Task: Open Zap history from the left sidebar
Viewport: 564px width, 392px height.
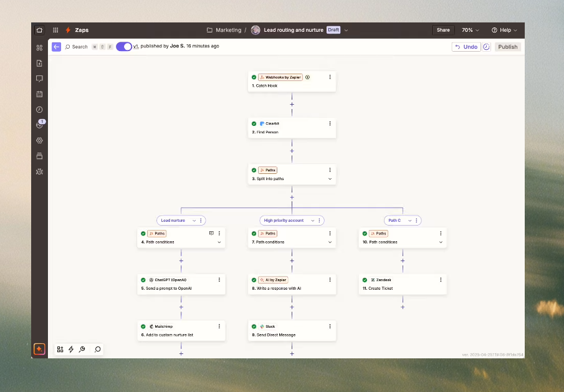Action: 39,109
